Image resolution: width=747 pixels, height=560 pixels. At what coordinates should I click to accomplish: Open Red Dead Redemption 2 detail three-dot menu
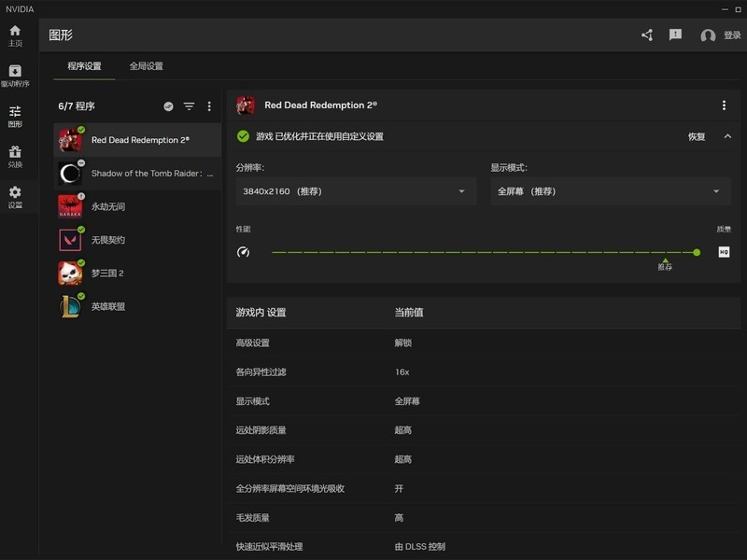point(724,105)
